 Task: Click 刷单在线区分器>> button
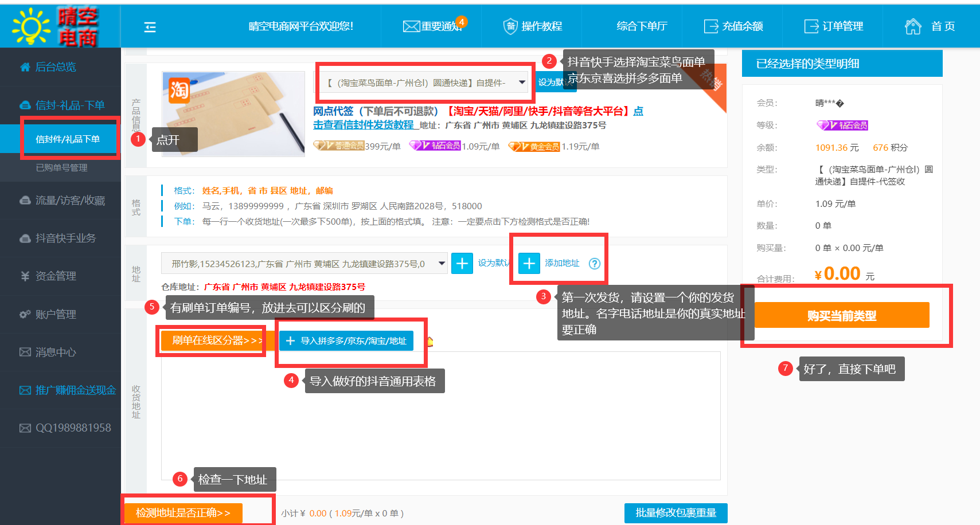[218, 340]
